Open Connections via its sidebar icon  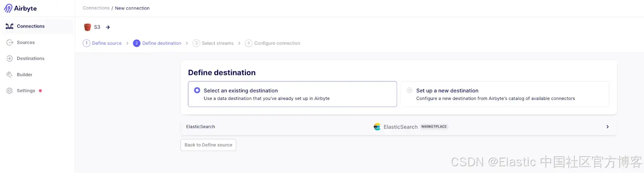click(x=10, y=26)
